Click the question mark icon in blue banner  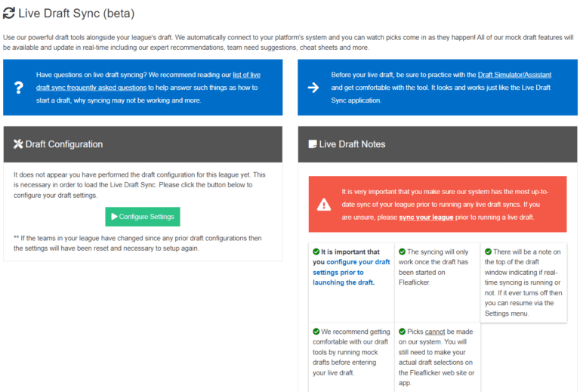19,88
